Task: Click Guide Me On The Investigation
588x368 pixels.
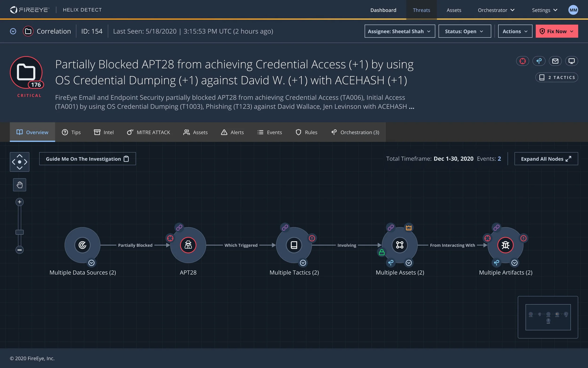Action: coord(87,159)
